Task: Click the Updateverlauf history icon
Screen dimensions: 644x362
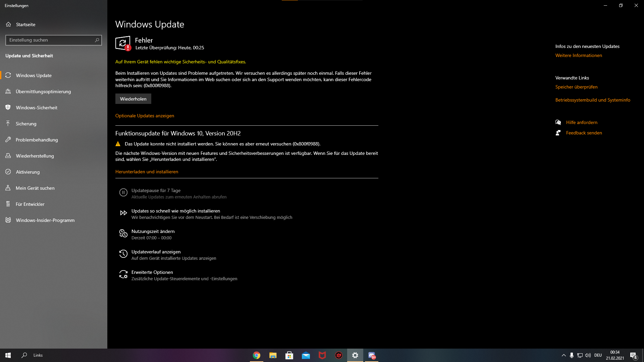Action: [x=123, y=254]
